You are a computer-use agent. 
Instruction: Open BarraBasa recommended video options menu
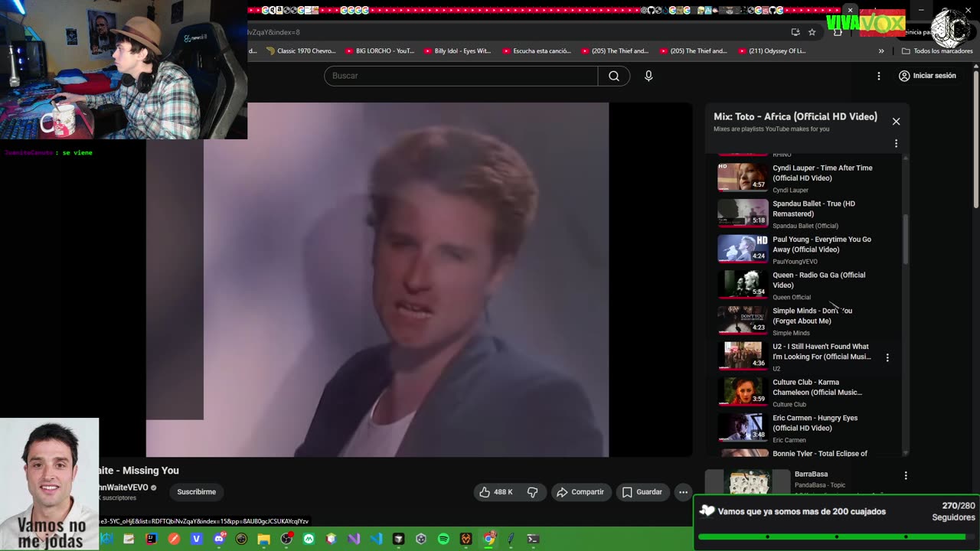pos(906,475)
